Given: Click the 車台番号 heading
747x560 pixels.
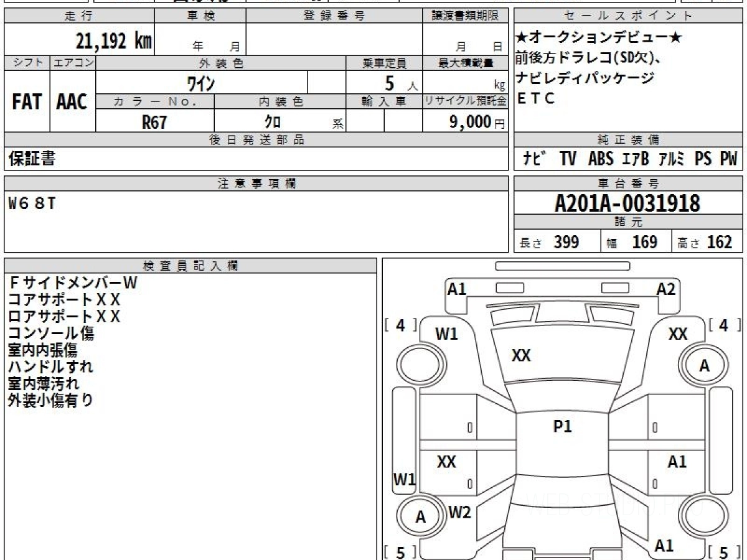Looking at the screenshot, I should click(629, 184).
